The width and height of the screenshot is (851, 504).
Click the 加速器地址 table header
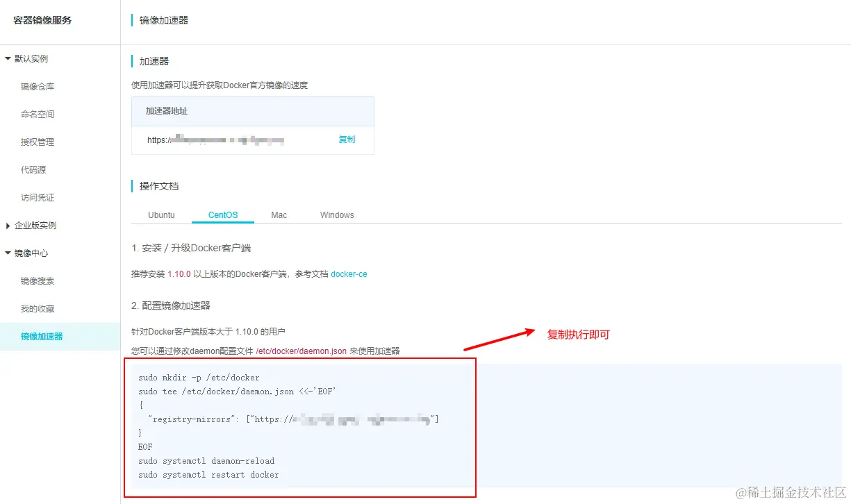(167, 111)
